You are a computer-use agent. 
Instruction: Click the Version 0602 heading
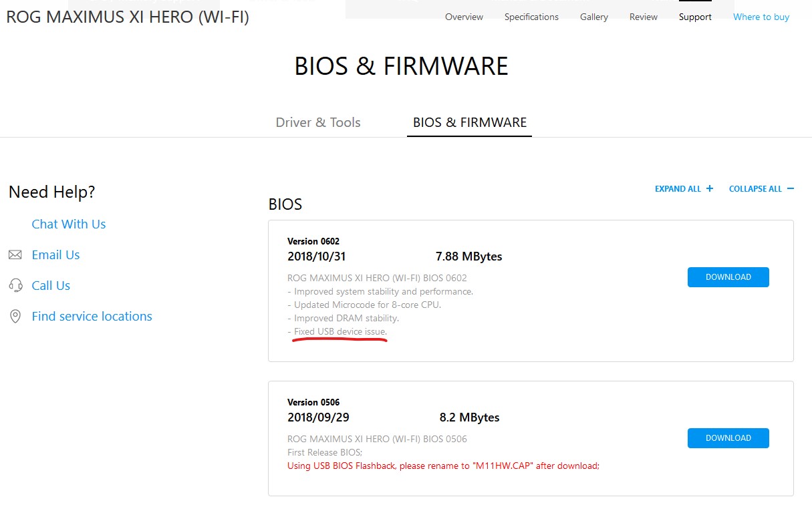click(313, 241)
